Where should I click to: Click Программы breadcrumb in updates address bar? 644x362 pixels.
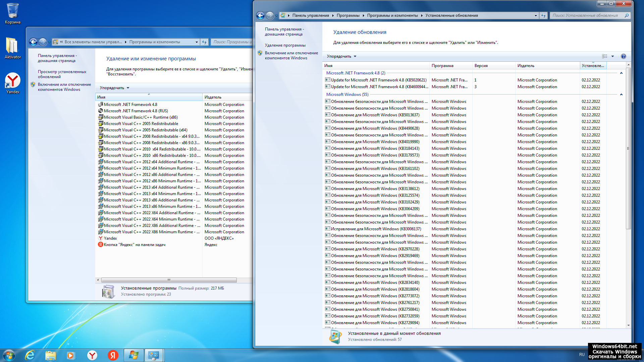348,15
